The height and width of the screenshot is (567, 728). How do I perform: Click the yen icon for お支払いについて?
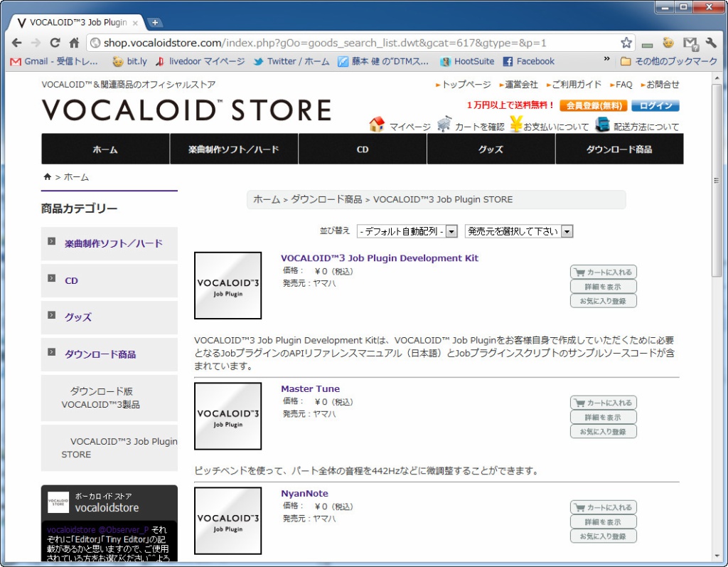[x=515, y=124]
